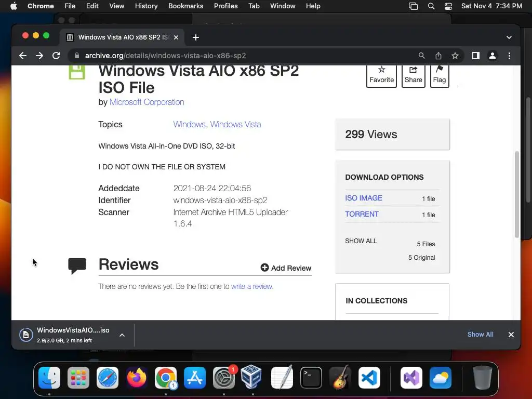Toggle the Chrome side panel
The height and width of the screenshot is (399, 532).
pos(476,56)
